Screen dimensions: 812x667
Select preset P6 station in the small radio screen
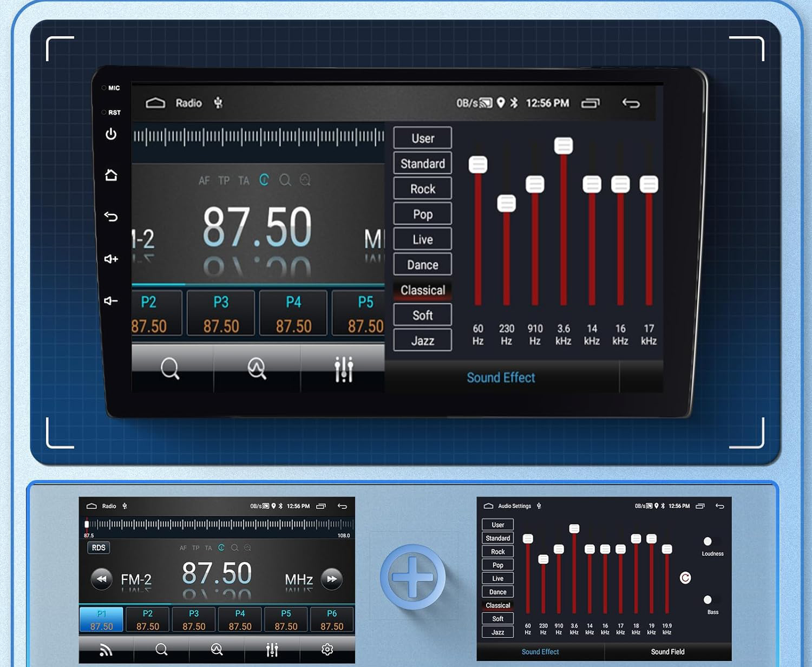click(x=332, y=620)
